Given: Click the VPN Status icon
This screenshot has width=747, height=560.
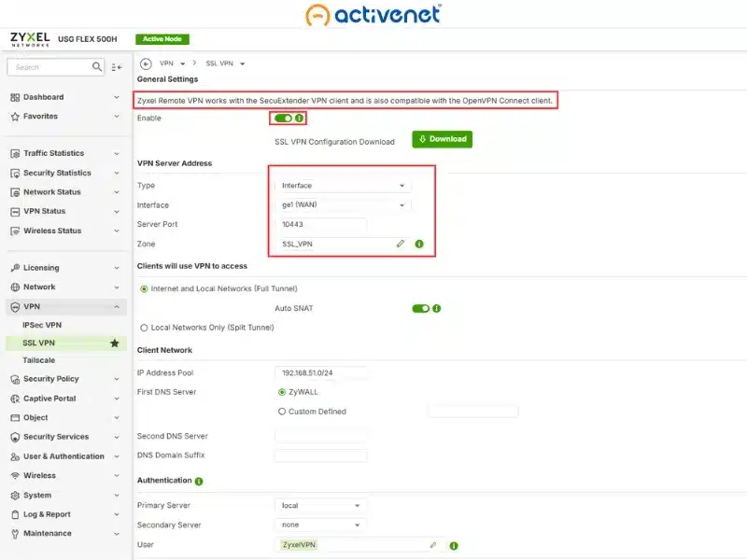Looking at the screenshot, I should pos(15,212).
